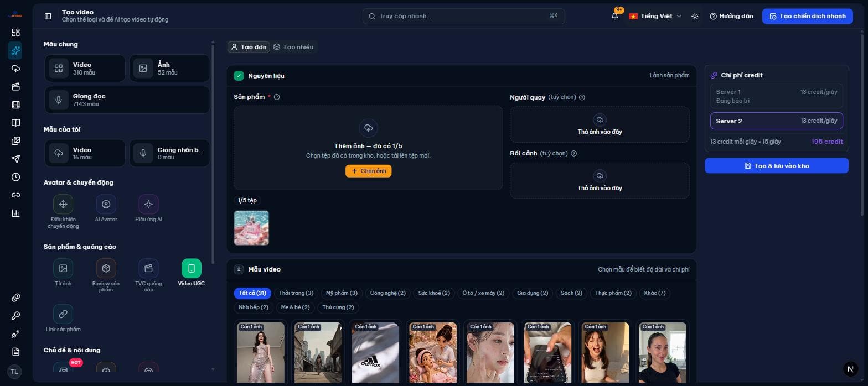Filter templates by Thời trang (3)

point(296,293)
